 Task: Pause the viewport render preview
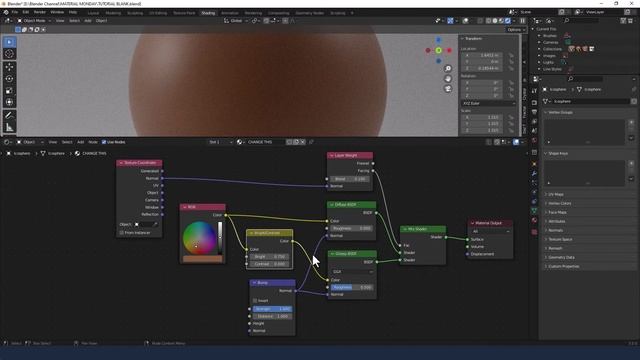click(522, 20)
